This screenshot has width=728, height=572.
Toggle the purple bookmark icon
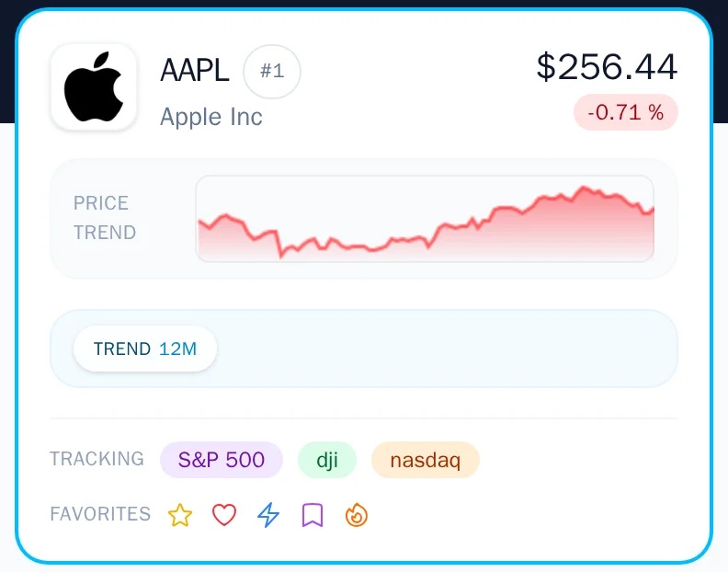pos(313,515)
